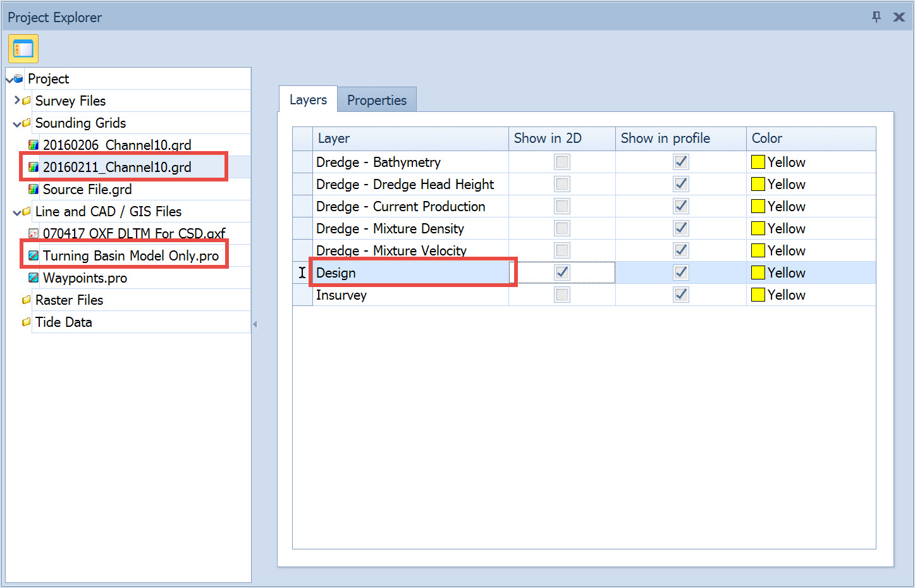Click the 20160206_Channel10.grd grid icon
This screenshot has width=915, height=588.
(34, 145)
